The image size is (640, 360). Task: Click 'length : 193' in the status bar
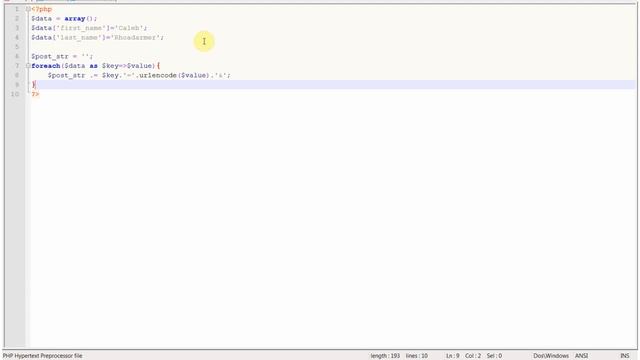pyautogui.click(x=385, y=356)
